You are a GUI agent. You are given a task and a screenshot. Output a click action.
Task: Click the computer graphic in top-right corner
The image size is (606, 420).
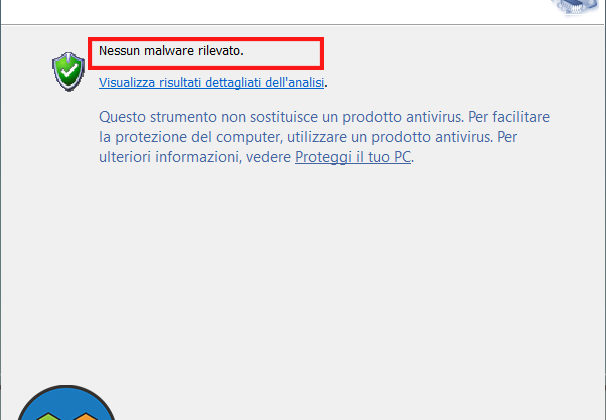(x=578, y=8)
